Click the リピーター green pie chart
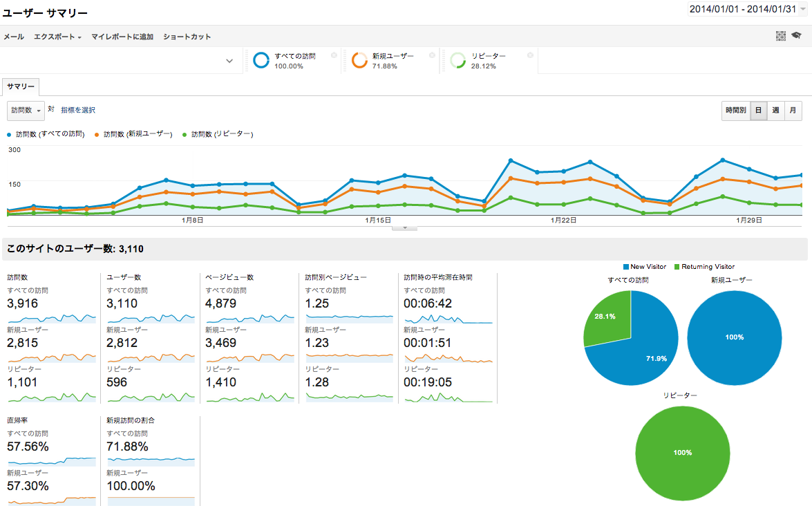812x506 pixels. pyautogui.click(x=683, y=453)
